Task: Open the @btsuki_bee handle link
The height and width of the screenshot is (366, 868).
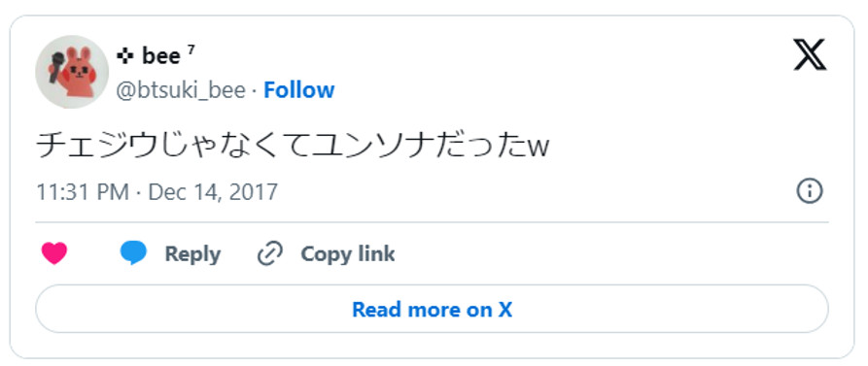Action: click(x=181, y=90)
